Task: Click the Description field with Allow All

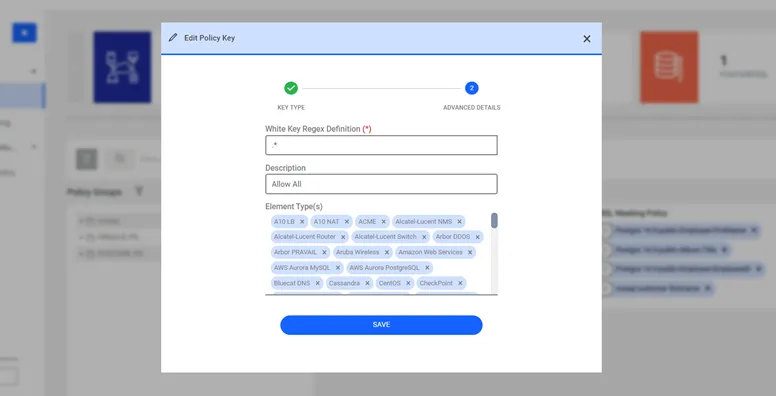Action: (x=381, y=184)
